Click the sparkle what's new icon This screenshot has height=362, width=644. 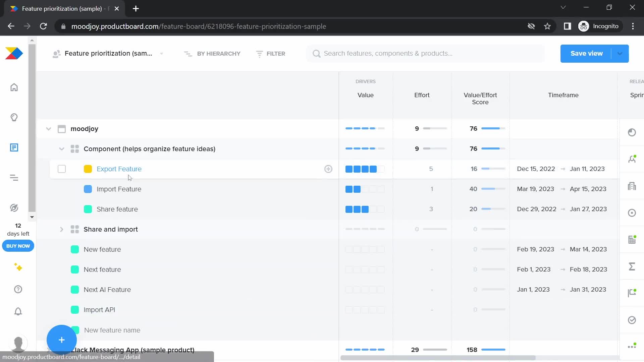(18, 267)
